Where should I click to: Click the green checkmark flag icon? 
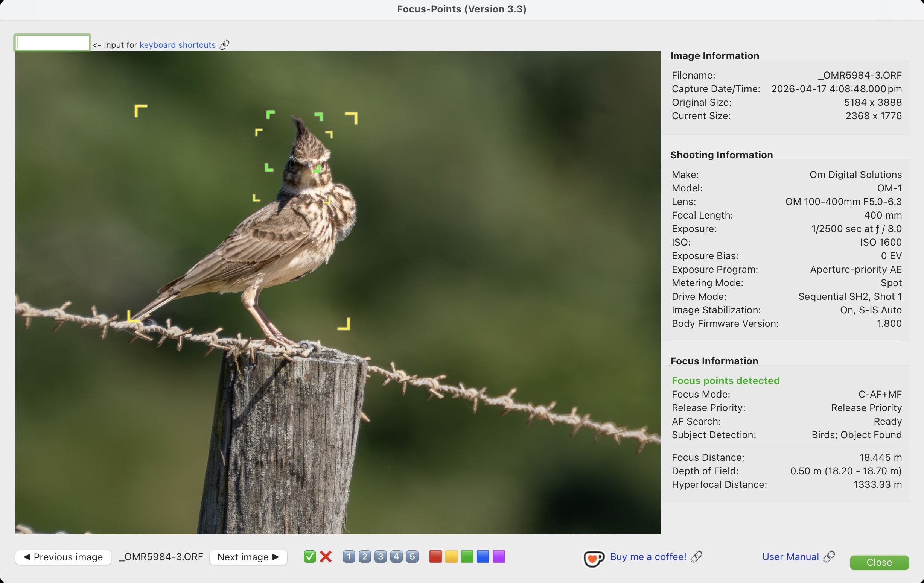310,557
